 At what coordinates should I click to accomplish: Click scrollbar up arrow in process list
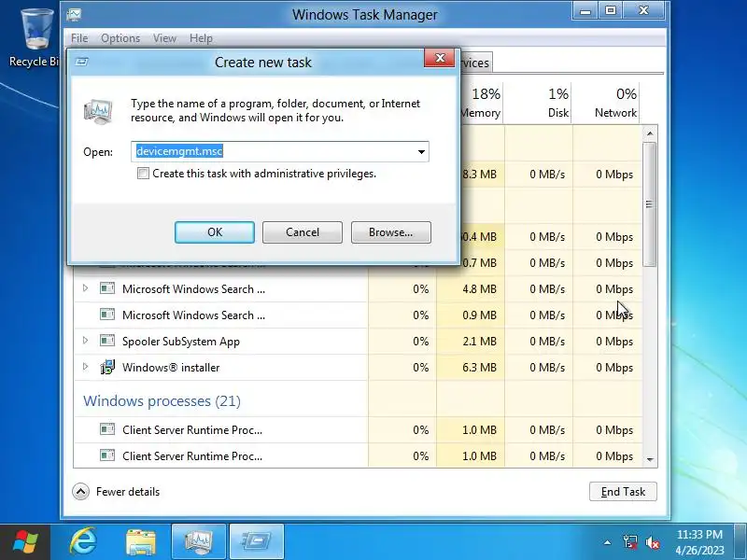[x=650, y=133]
